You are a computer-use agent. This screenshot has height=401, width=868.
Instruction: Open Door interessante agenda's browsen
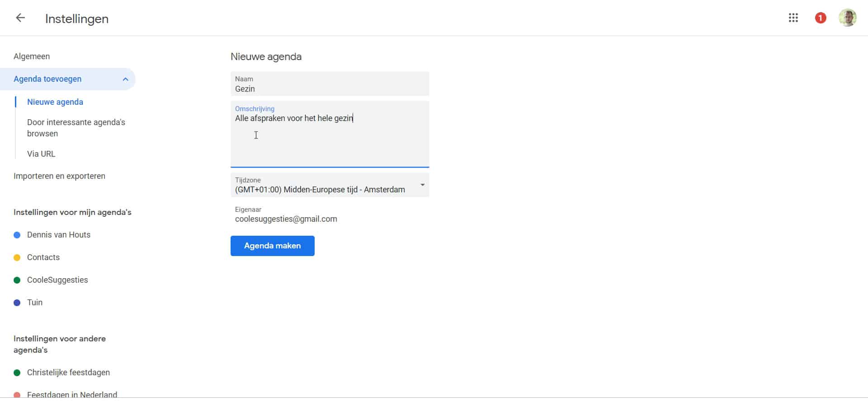[x=76, y=128]
